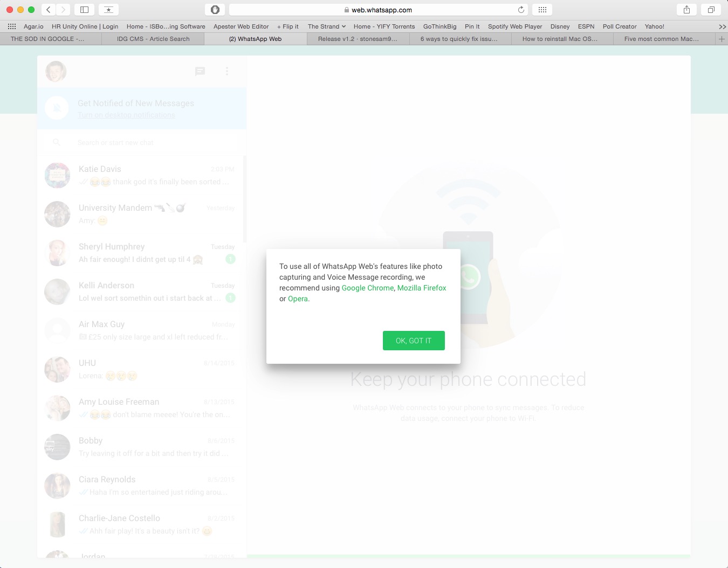
Task: Click University Mandem group avatar
Action: (57, 214)
